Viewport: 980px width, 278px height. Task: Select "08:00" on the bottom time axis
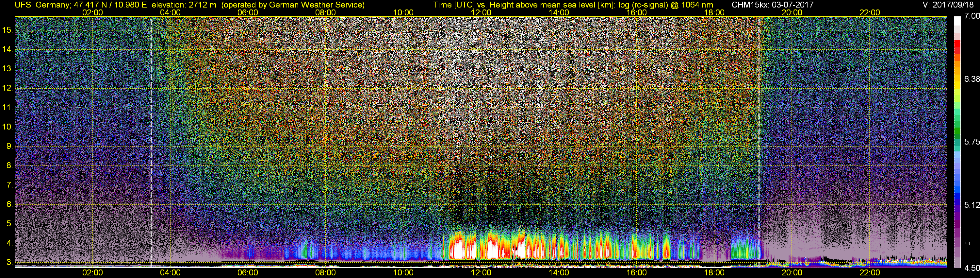click(326, 273)
